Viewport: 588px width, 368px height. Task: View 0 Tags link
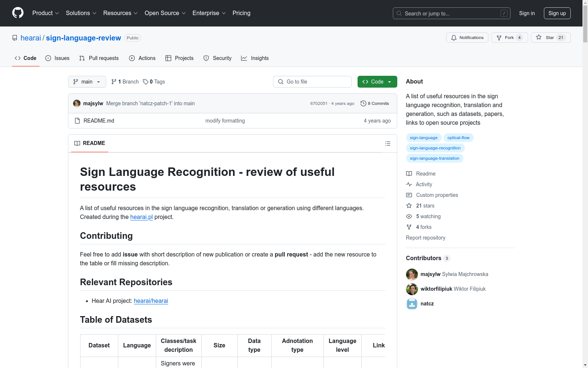[x=154, y=82]
